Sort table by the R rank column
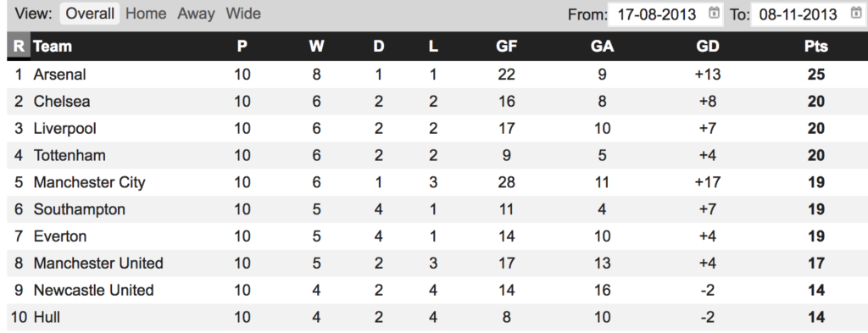Viewport: 868px width, 333px height. point(19,46)
